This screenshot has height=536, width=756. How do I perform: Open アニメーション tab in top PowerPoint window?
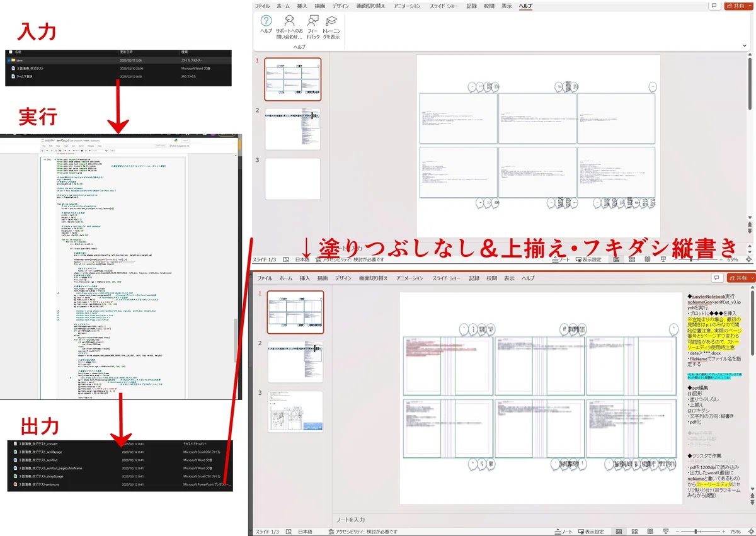(407, 6)
